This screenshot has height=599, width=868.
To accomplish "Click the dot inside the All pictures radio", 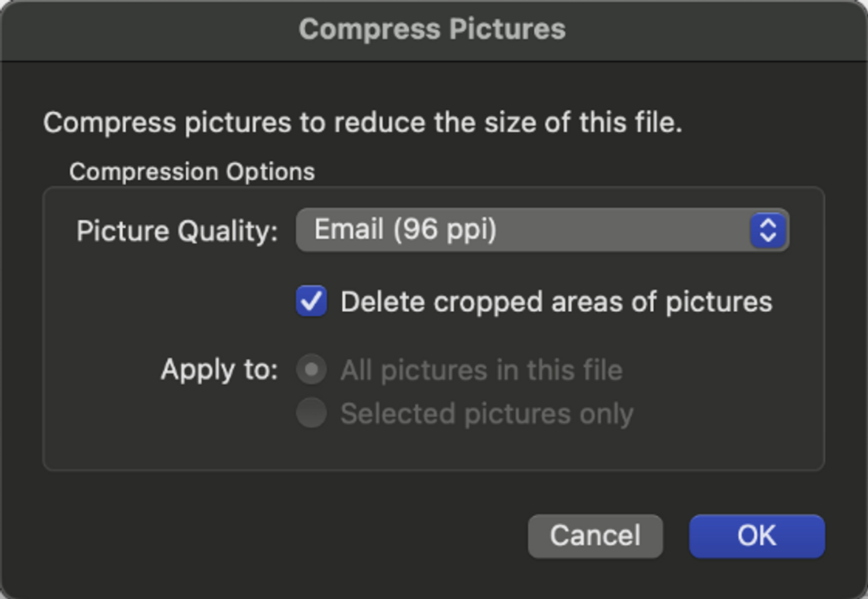I will pyautogui.click(x=312, y=370).
